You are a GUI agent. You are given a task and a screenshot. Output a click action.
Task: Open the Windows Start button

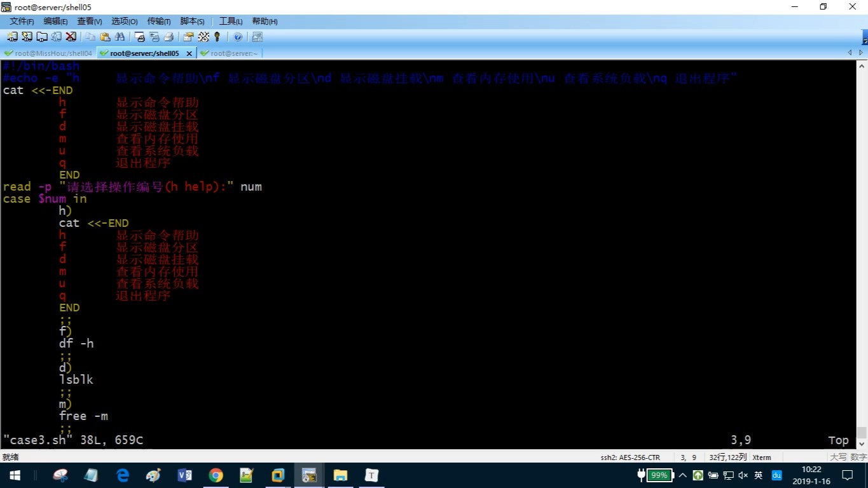point(15,475)
